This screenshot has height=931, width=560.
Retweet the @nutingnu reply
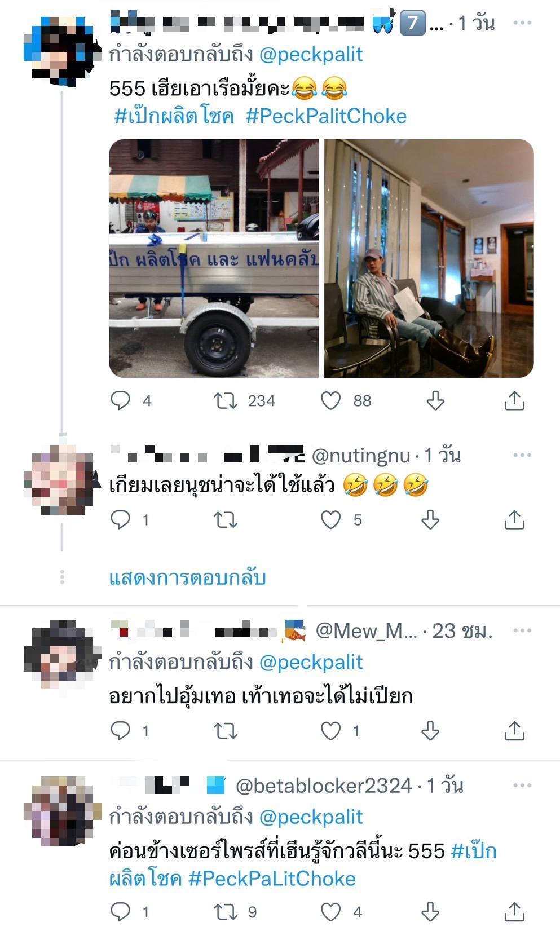click(x=226, y=519)
